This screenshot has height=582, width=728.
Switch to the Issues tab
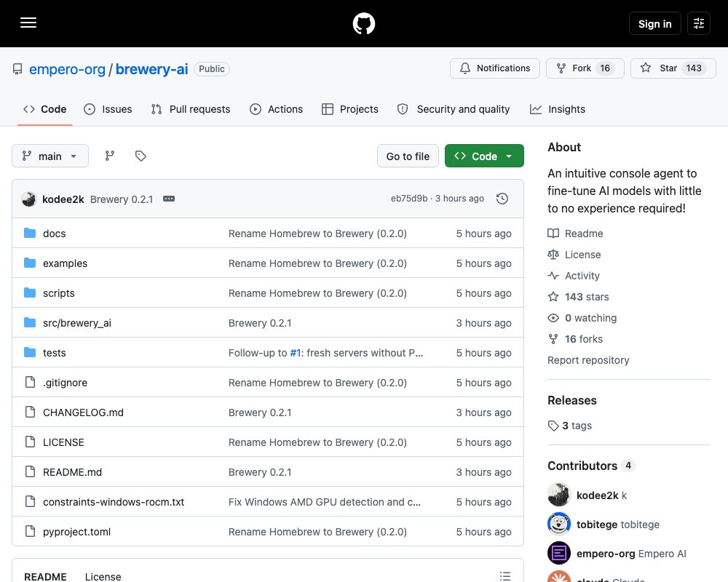(108, 109)
